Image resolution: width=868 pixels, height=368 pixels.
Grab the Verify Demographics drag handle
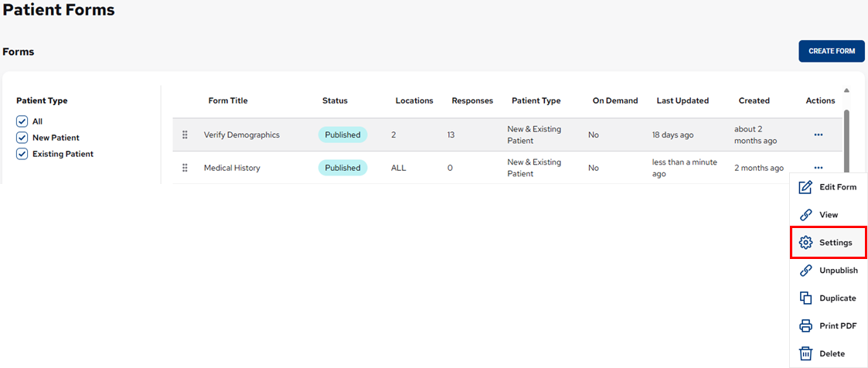coord(185,135)
